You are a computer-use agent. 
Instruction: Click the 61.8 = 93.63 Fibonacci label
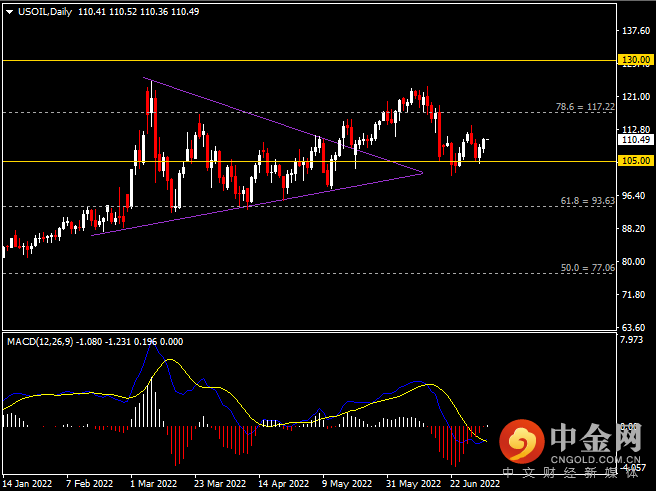coord(584,199)
